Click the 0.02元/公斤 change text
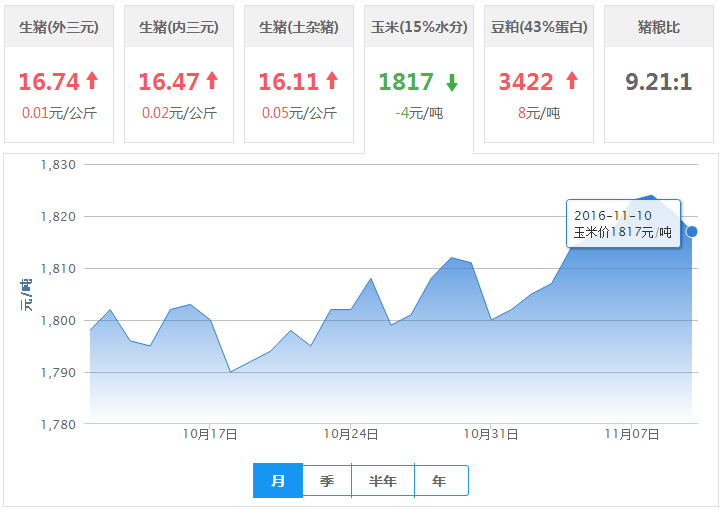 (179, 113)
